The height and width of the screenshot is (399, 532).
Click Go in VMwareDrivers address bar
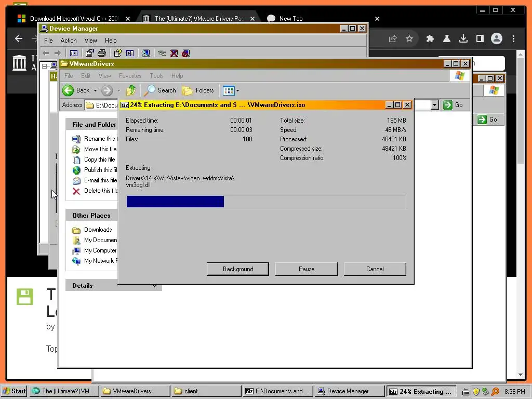coord(454,105)
